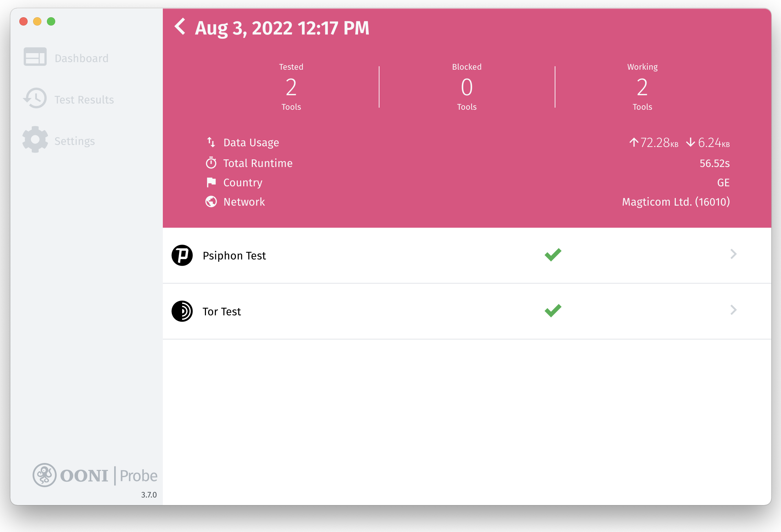781x532 pixels.
Task: Click the Country flag icon
Action: click(211, 182)
